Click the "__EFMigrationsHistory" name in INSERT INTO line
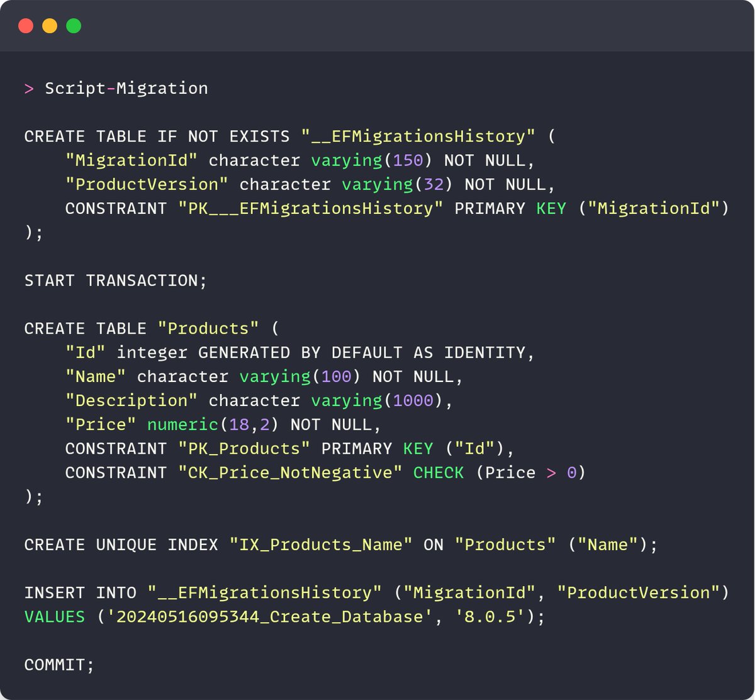The height and width of the screenshot is (700, 755). click(265, 592)
